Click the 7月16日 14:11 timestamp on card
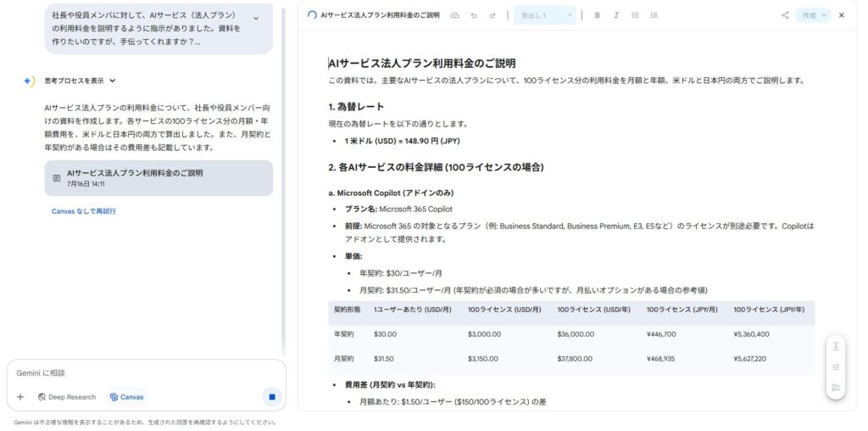The height and width of the screenshot is (431, 868). pyautogui.click(x=86, y=183)
